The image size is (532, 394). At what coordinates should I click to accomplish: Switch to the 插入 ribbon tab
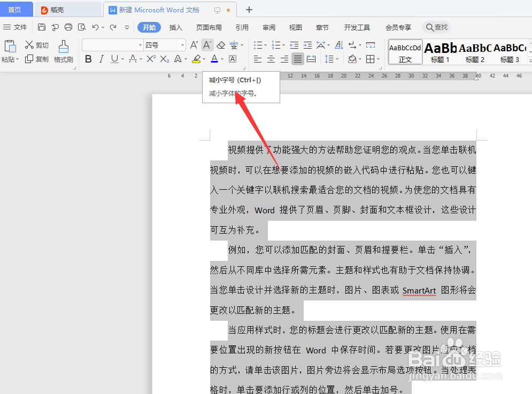(175, 27)
